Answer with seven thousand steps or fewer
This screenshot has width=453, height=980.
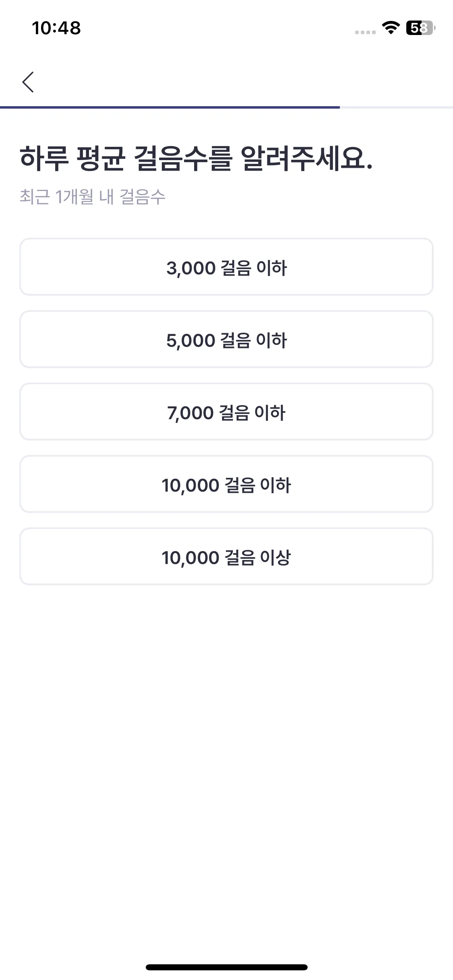tap(226, 412)
